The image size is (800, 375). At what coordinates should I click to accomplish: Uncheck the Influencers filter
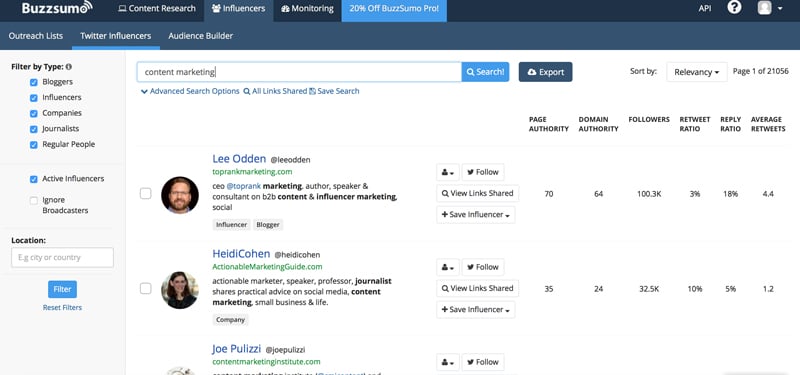tap(34, 98)
